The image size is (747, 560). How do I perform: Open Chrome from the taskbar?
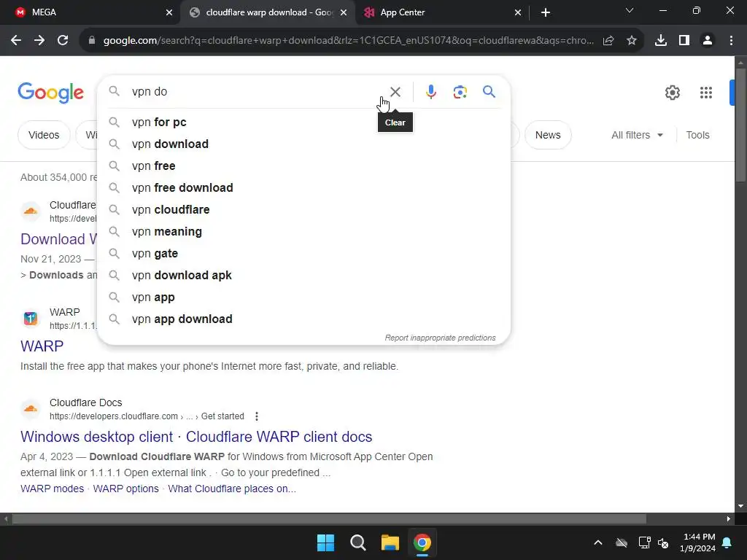(x=422, y=542)
